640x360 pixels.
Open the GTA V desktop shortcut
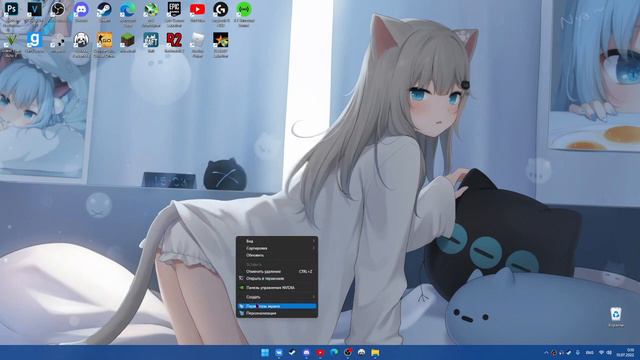(x=11, y=44)
